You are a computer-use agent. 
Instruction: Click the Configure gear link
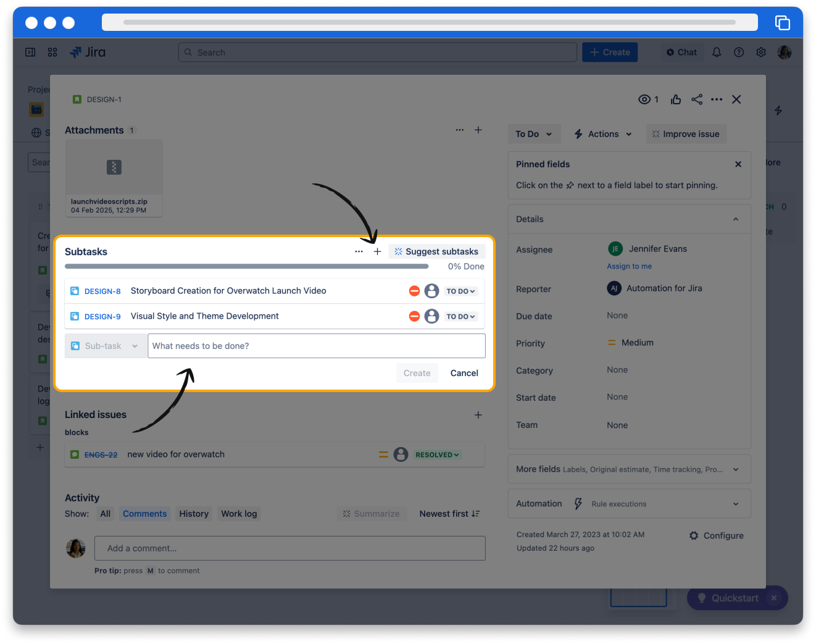717,536
